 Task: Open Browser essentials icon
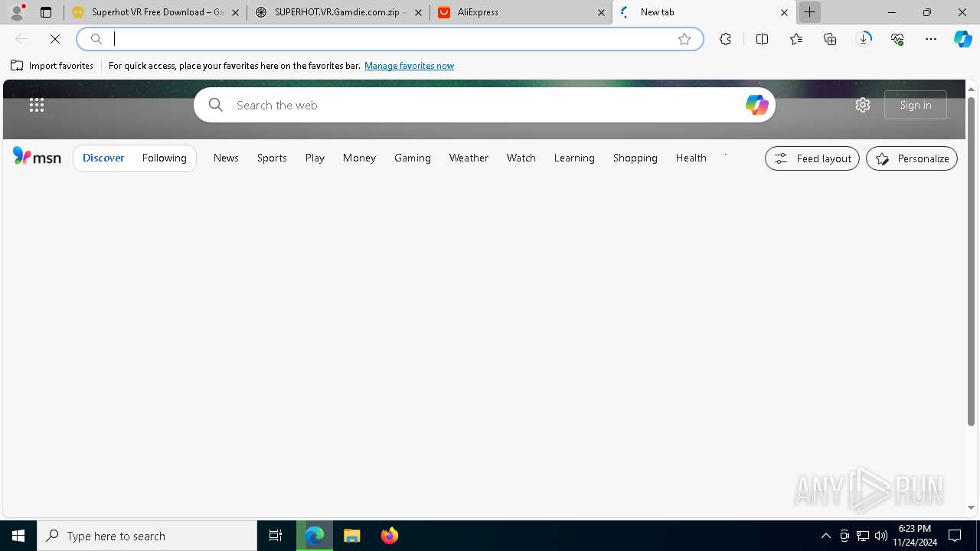(x=897, y=39)
